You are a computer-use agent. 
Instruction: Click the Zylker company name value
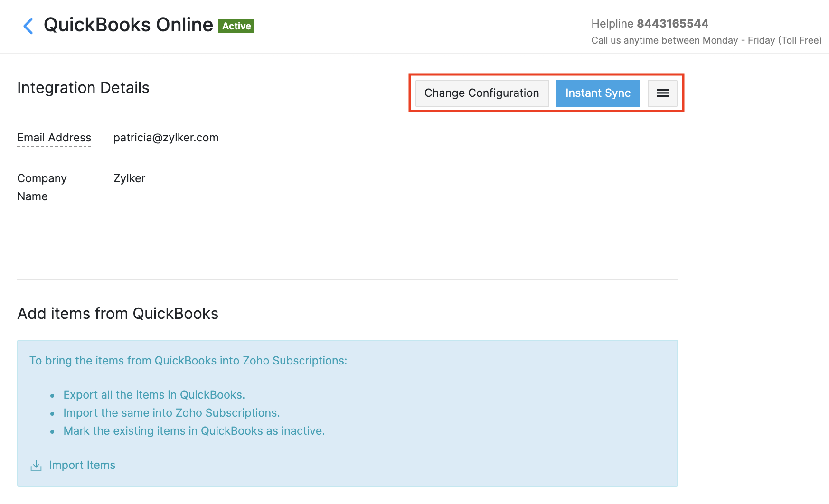click(129, 178)
